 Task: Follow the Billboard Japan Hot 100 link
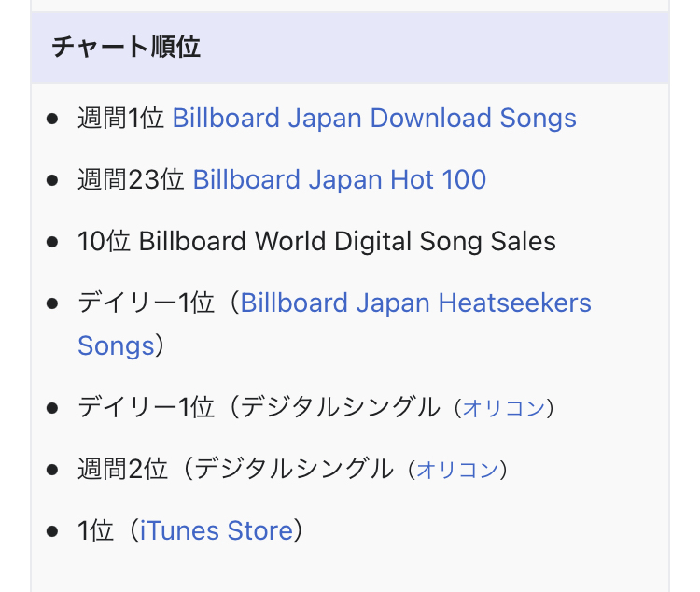pos(340,179)
